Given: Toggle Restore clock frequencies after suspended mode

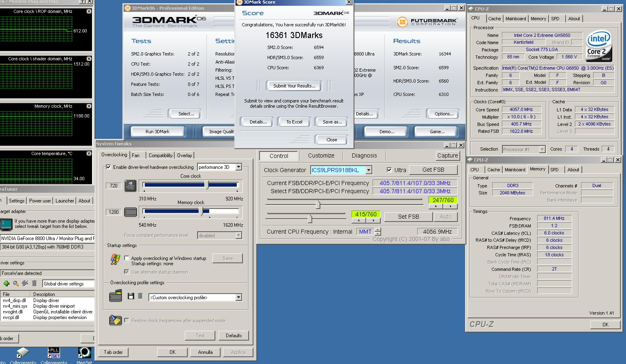Looking at the screenshot, I should (126, 320).
